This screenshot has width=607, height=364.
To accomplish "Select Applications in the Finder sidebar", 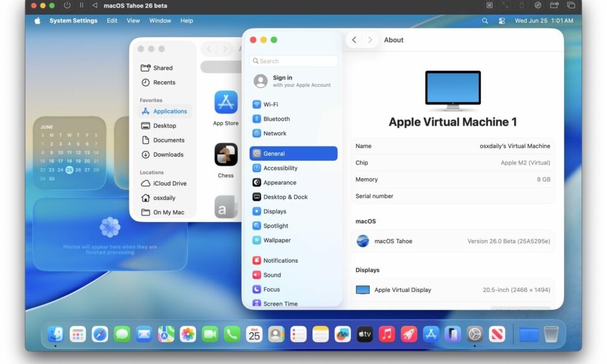I will [x=164, y=112].
